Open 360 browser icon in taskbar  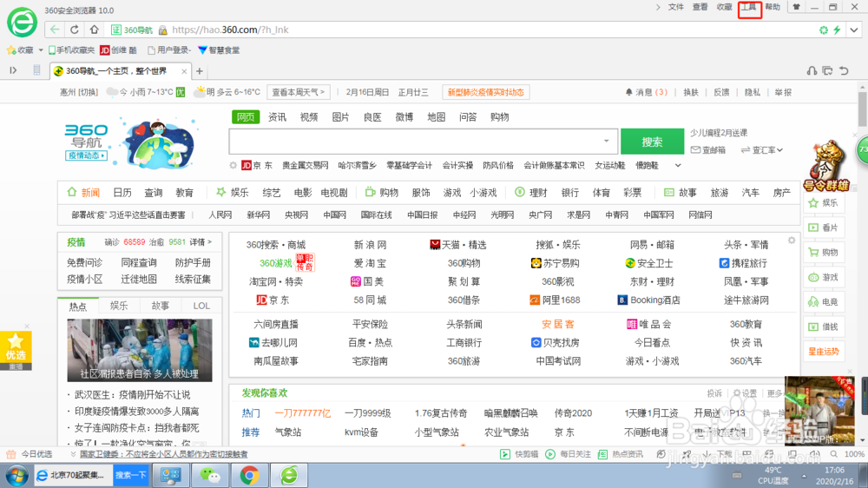pos(289,475)
